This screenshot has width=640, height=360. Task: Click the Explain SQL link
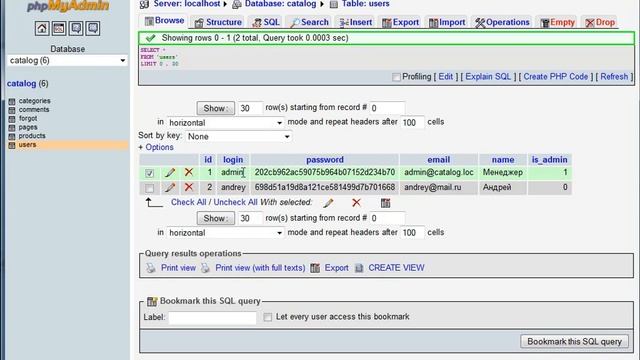point(488,77)
